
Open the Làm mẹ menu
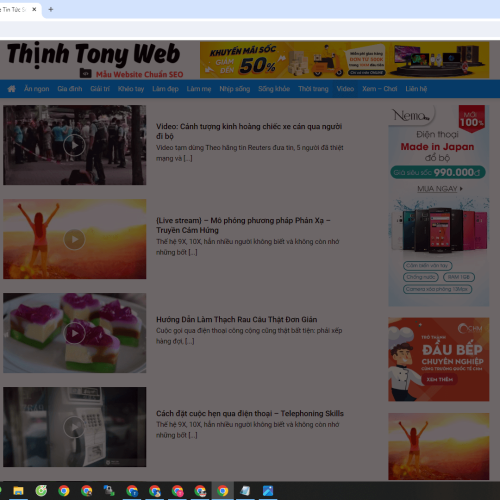click(199, 89)
